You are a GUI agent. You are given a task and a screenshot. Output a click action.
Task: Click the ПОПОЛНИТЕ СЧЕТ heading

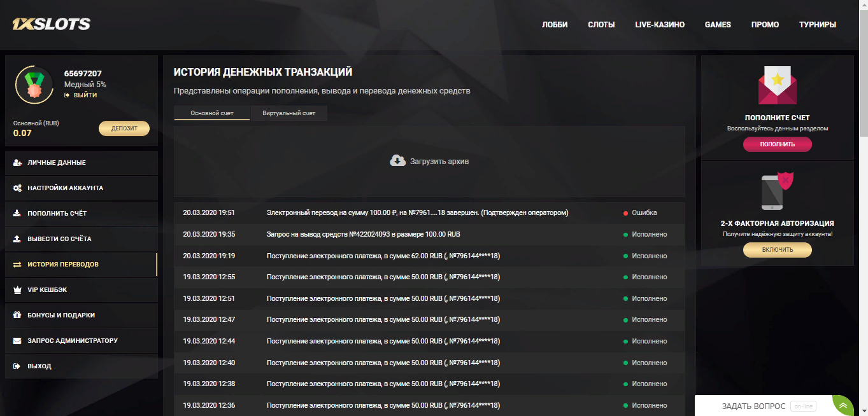(x=777, y=118)
